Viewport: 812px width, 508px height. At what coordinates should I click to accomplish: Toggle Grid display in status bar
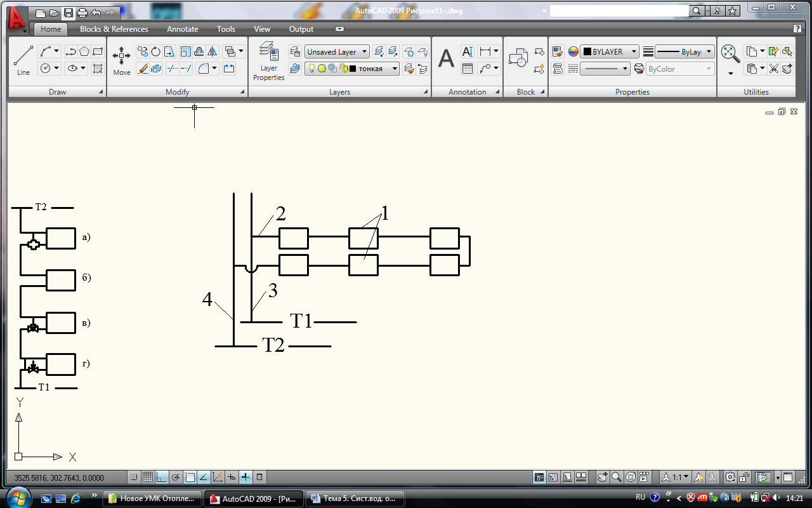(x=148, y=477)
